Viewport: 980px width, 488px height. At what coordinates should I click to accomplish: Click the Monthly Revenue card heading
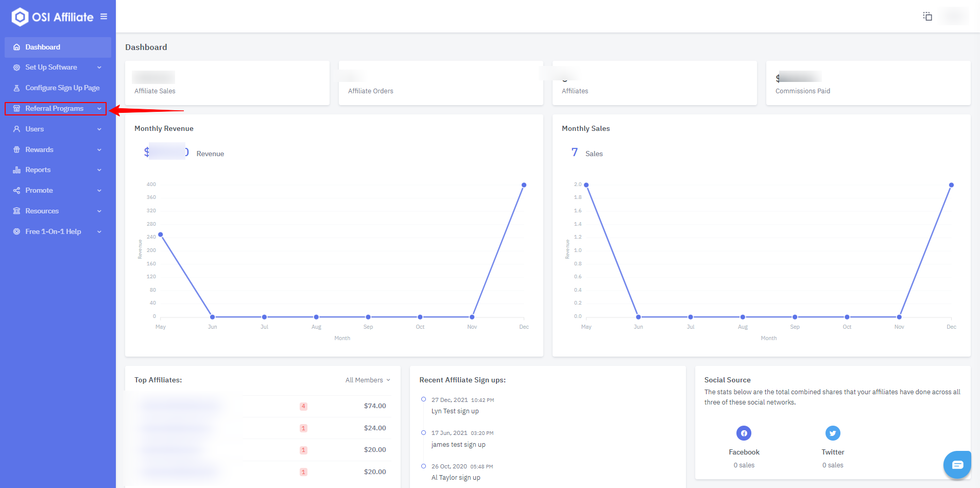(x=164, y=129)
